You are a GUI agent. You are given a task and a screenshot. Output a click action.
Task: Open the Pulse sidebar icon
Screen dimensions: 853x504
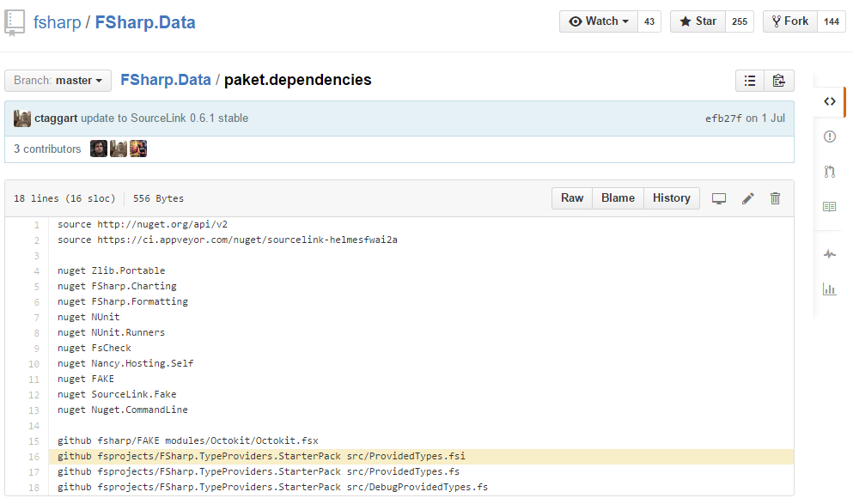(x=829, y=254)
